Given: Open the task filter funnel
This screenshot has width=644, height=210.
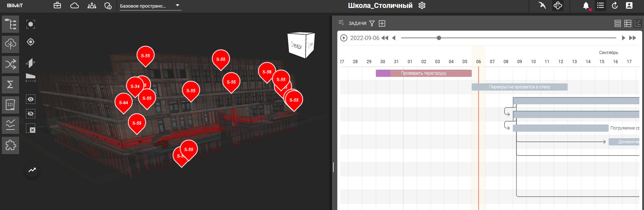Looking at the screenshot, I should (x=372, y=23).
